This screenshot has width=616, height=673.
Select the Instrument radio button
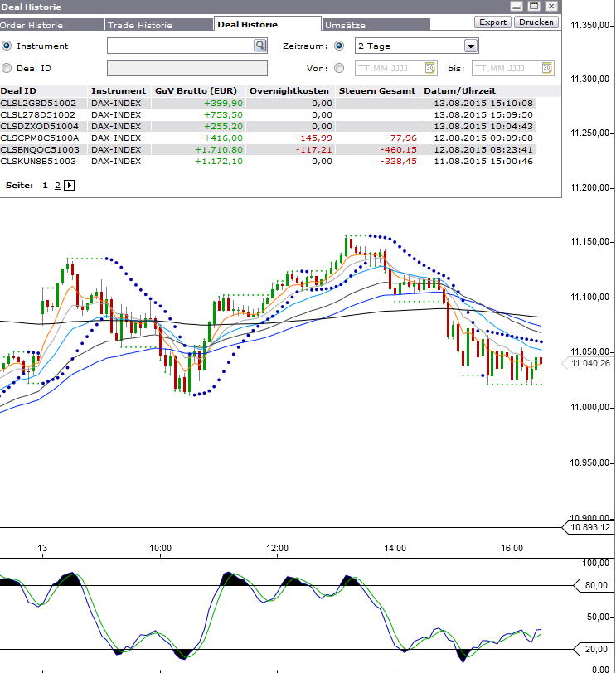coord(7,46)
